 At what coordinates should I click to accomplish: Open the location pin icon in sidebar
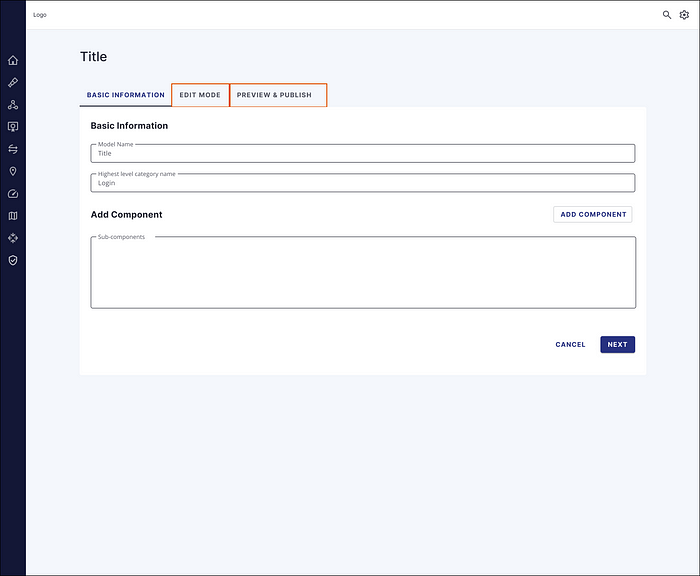(13, 171)
